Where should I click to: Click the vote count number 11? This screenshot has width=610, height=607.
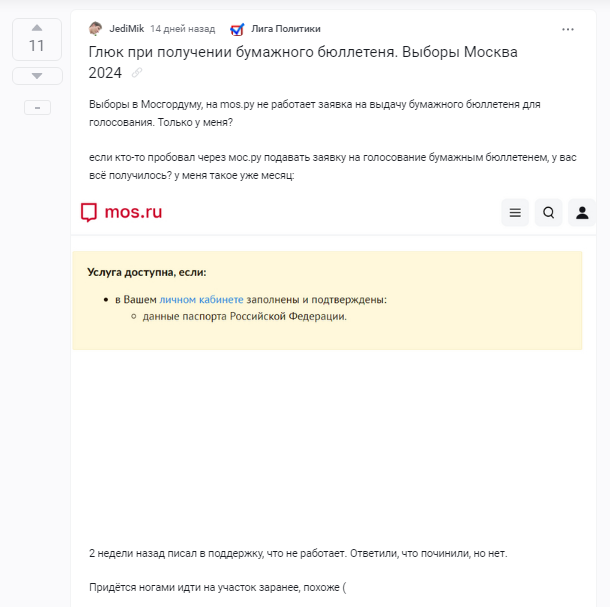37,46
